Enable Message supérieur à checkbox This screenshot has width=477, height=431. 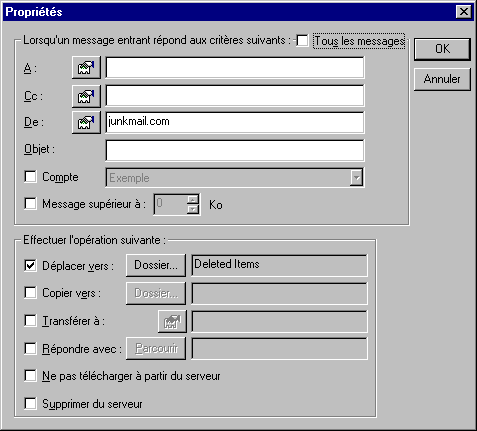30,204
